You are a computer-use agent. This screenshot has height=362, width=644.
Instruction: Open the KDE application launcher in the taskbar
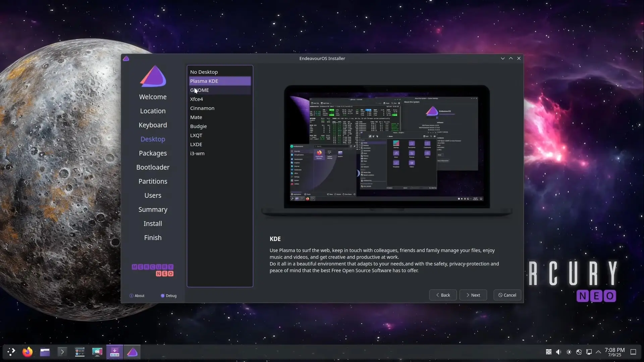click(x=11, y=352)
